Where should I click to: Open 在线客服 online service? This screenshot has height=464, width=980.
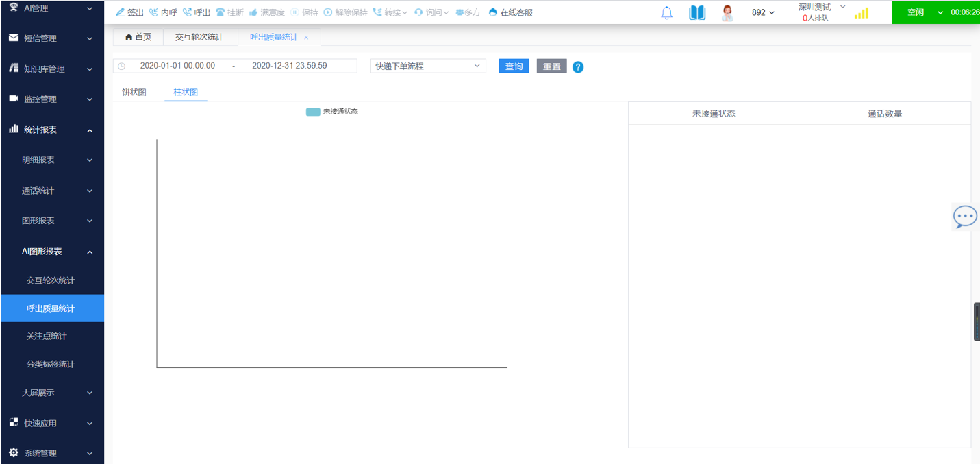tap(510, 12)
